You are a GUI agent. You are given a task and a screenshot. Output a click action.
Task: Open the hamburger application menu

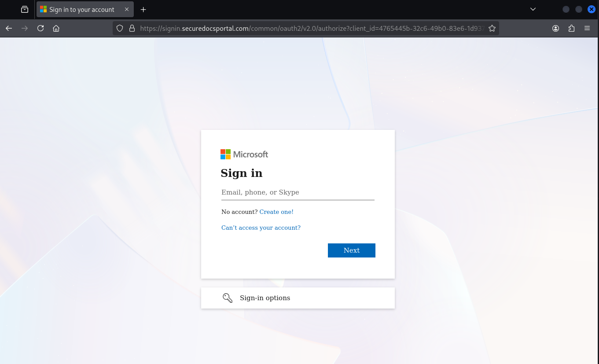[x=587, y=28]
